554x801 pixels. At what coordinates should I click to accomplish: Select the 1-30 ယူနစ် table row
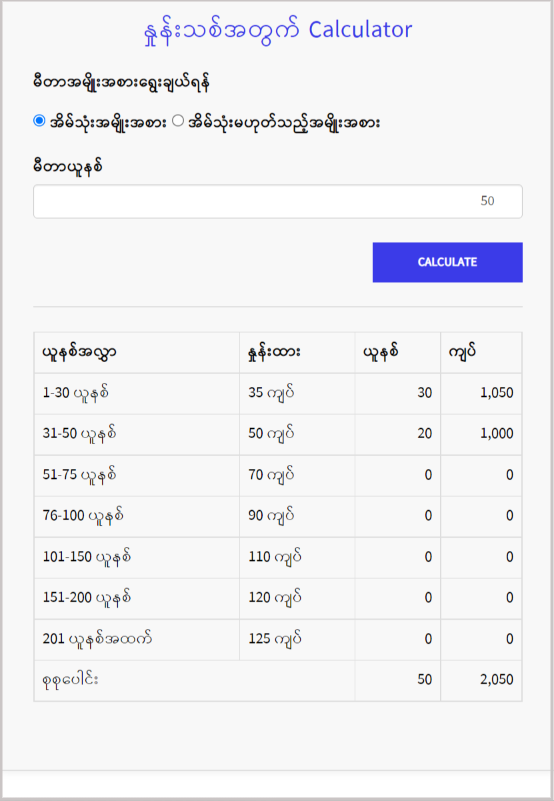(278, 393)
